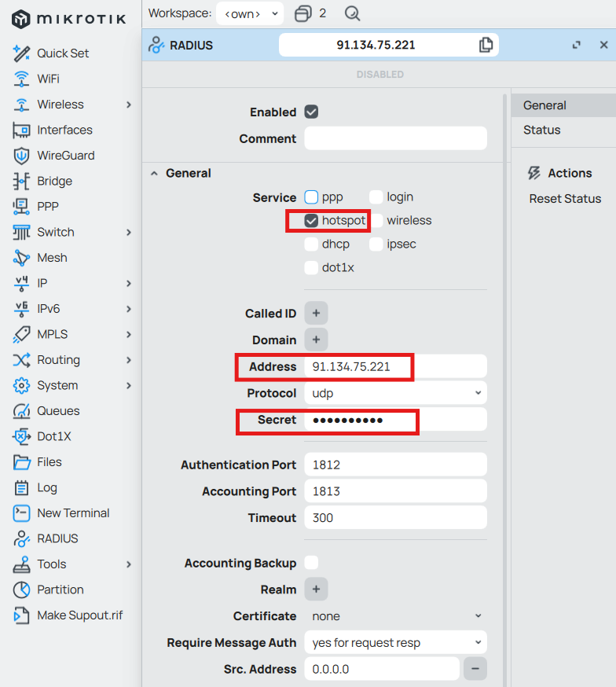Click the Address input field

[395, 366]
